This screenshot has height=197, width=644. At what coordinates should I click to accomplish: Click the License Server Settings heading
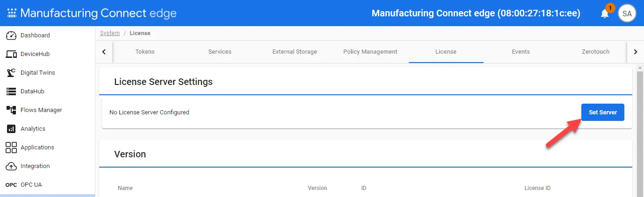coord(163,82)
